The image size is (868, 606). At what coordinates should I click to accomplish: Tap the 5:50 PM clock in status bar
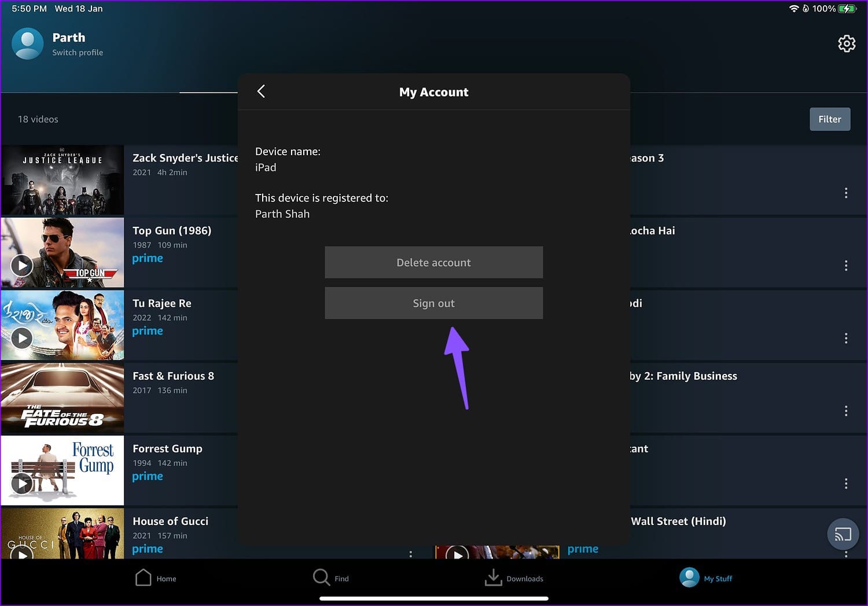click(x=29, y=9)
